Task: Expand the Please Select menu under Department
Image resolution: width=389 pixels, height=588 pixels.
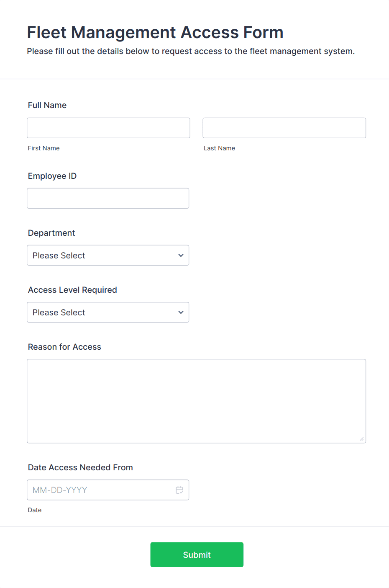Action: [x=108, y=255]
